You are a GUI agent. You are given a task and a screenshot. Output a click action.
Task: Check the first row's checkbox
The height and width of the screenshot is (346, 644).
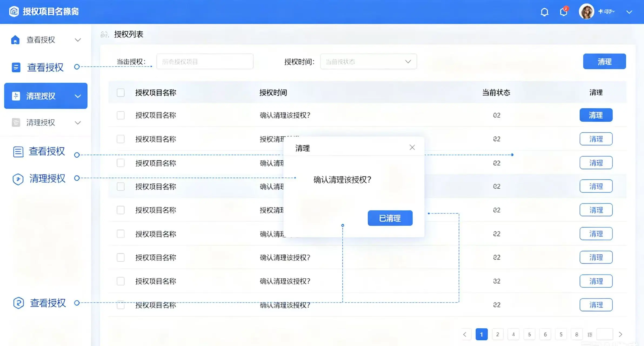point(121,116)
